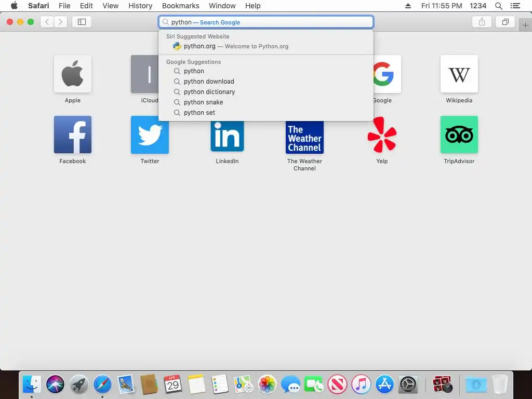Screen dimensions: 532x399
Task: Open the View menu
Action: 111,6
